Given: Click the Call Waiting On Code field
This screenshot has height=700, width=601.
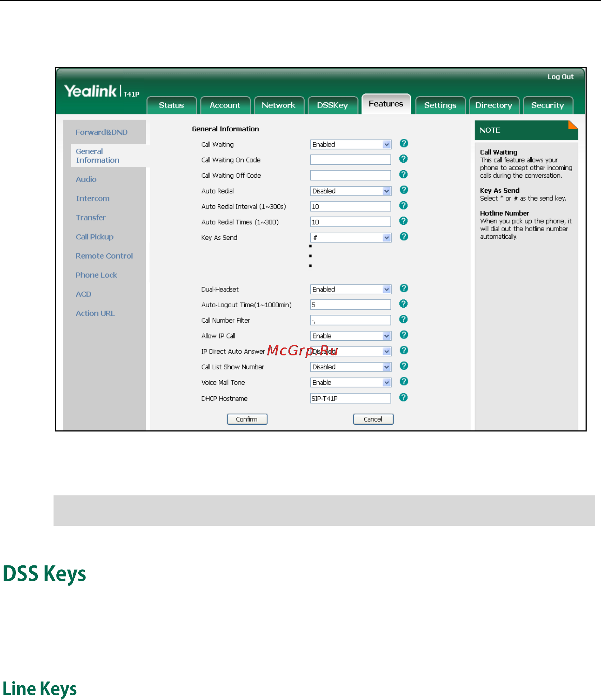Looking at the screenshot, I should click(x=351, y=160).
